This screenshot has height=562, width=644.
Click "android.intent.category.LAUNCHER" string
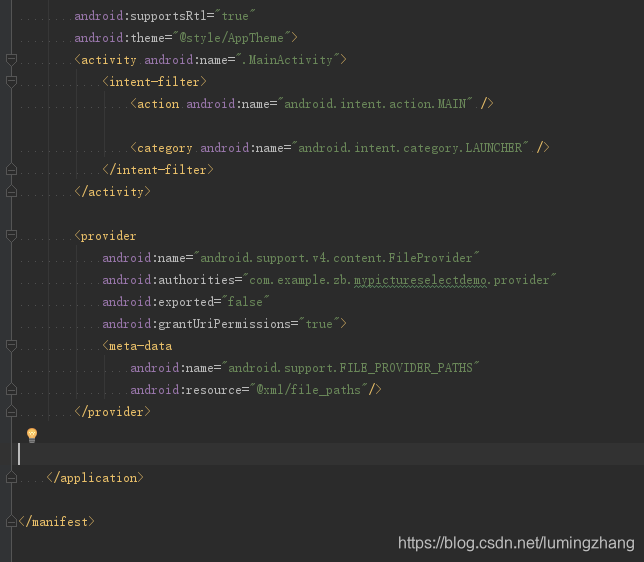click(x=410, y=148)
